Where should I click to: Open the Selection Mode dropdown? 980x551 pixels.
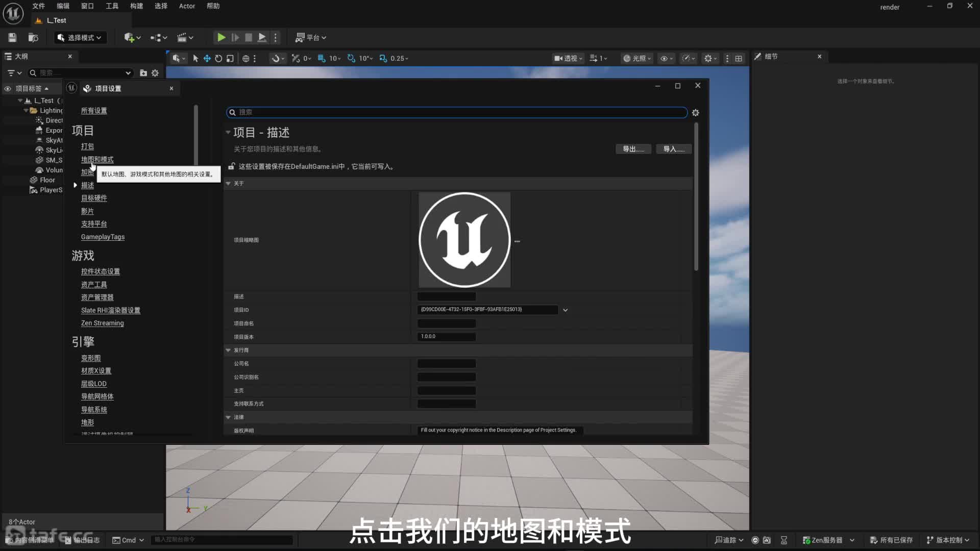80,37
